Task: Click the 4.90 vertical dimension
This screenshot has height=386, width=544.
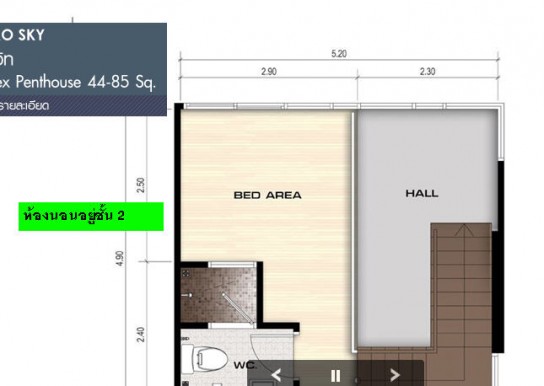Action: click(x=120, y=259)
